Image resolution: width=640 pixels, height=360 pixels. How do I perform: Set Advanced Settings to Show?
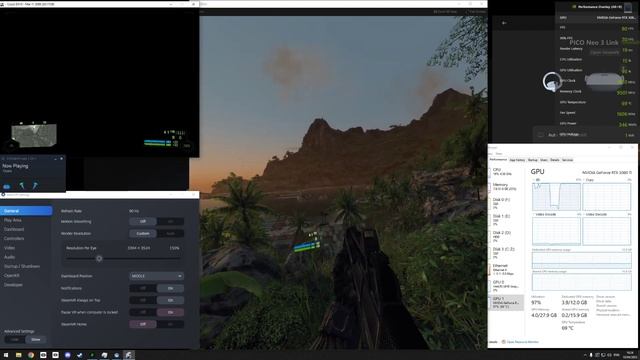[x=36, y=340]
